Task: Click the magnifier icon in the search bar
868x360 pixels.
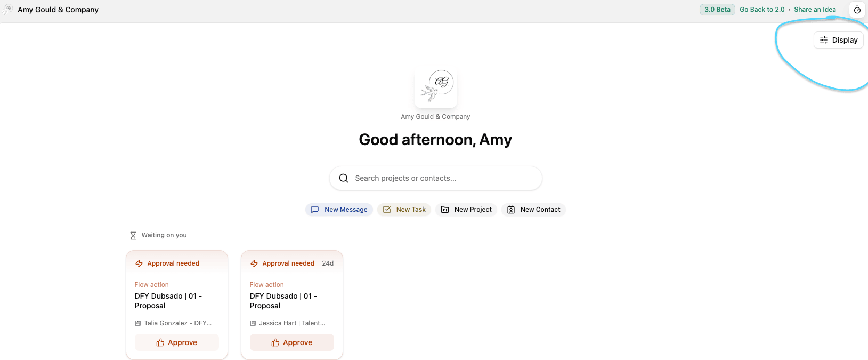Action: [344, 178]
